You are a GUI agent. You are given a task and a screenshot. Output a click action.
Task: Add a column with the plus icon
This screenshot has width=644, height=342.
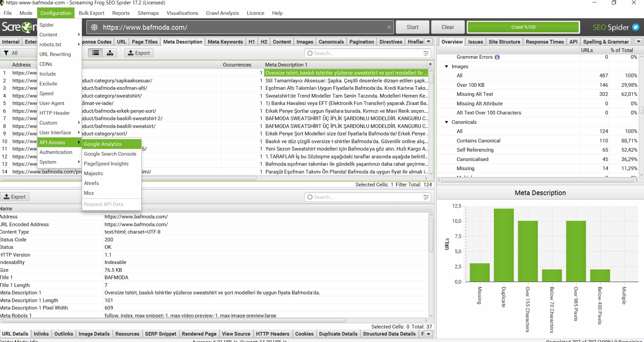click(x=430, y=64)
